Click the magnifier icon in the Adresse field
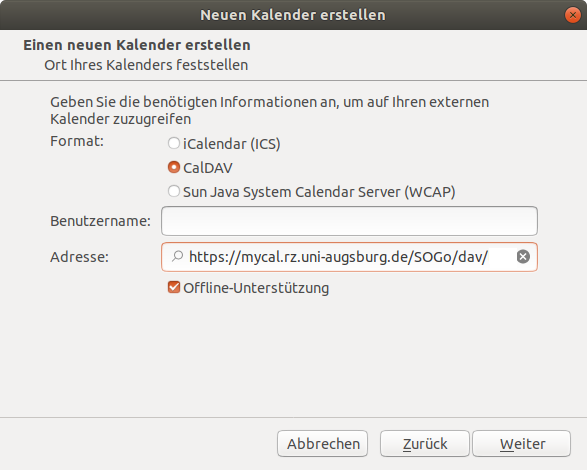Viewport: 587px width, 470px height. pos(177,257)
